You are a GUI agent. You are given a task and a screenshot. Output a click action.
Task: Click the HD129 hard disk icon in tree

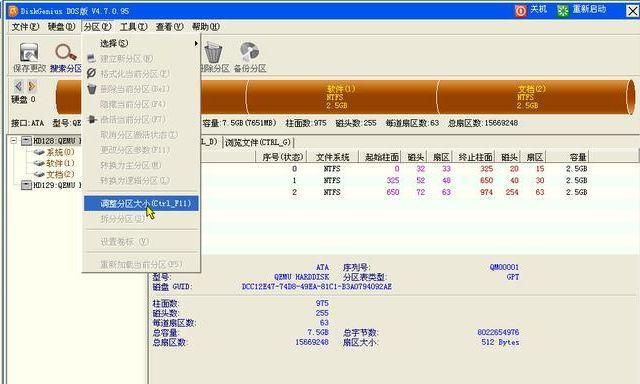tap(26, 185)
